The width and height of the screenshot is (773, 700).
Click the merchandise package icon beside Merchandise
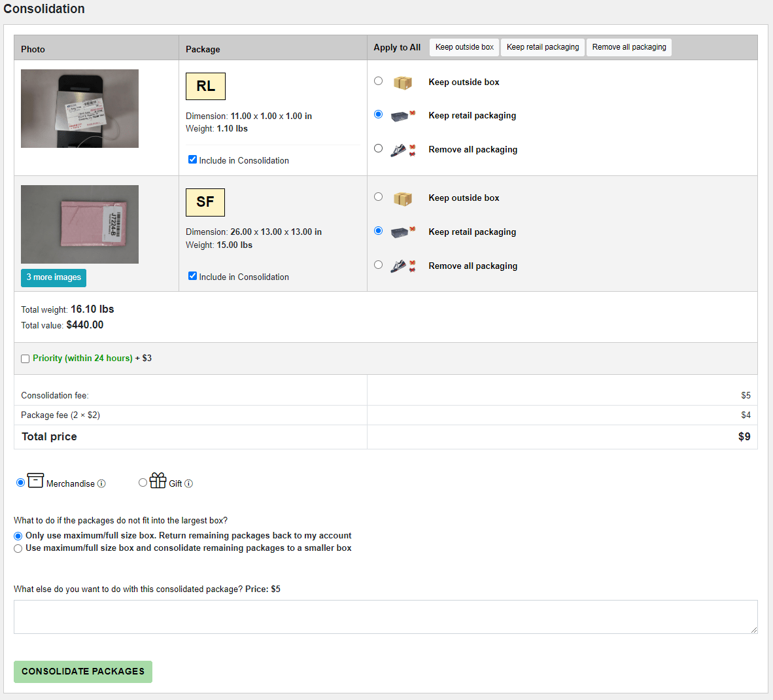point(35,481)
